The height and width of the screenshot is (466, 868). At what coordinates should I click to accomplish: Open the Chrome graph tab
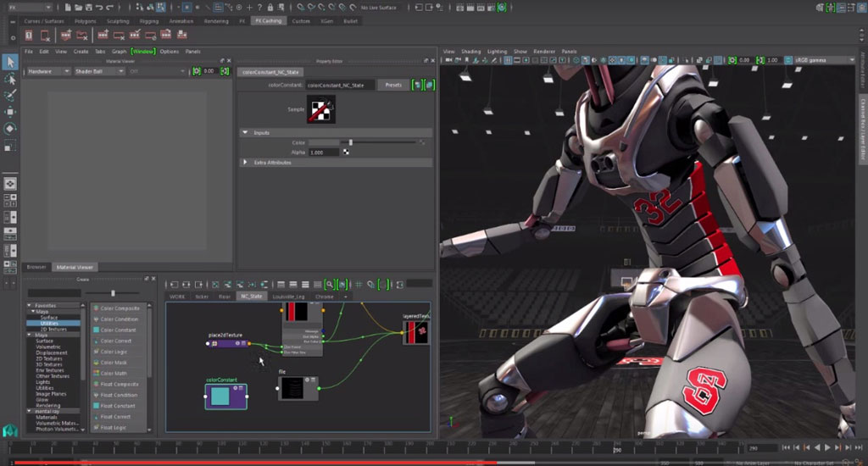point(325,297)
